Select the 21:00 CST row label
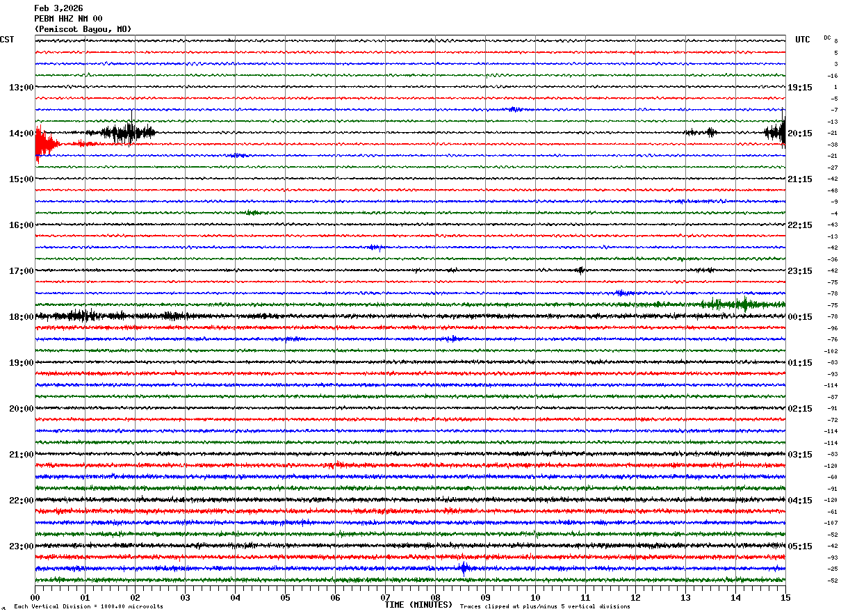This screenshot has height=616, width=841. (21, 455)
